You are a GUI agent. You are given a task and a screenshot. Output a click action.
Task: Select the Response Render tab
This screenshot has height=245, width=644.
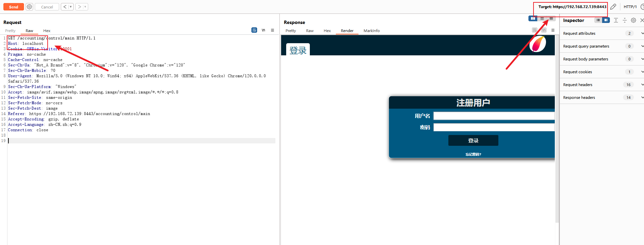347,31
